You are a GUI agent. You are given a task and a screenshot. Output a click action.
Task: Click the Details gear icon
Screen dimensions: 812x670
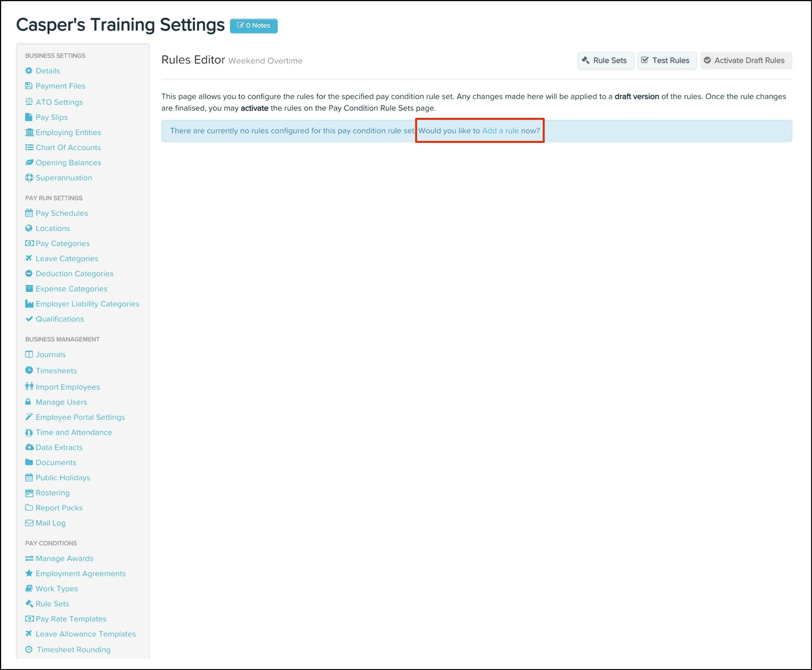coord(29,71)
